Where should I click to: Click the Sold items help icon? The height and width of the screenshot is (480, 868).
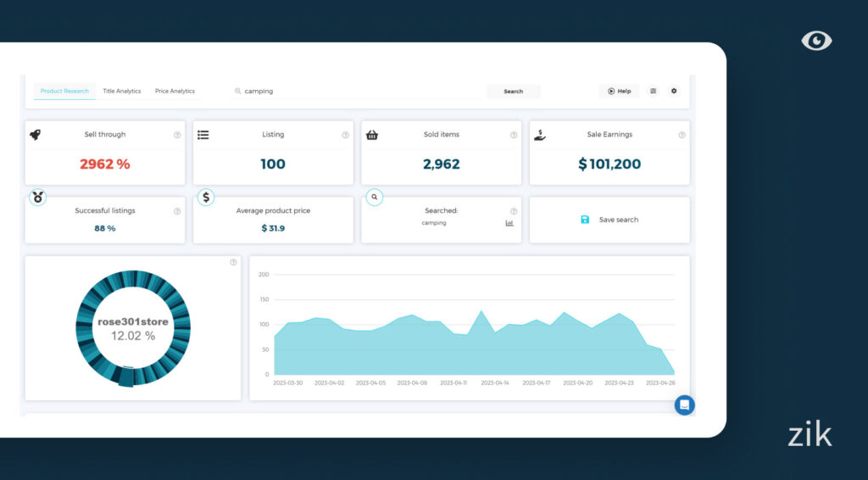tap(514, 135)
